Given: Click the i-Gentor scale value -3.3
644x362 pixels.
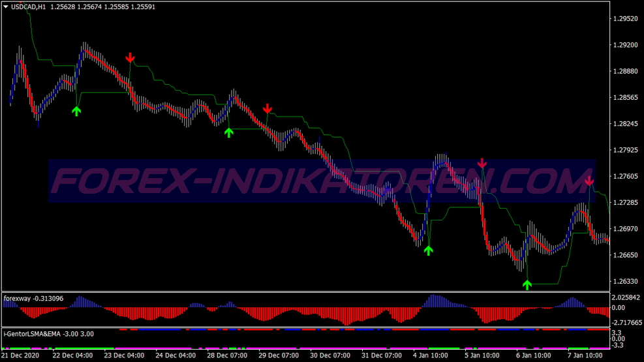Looking at the screenshot, I should [x=618, y=345].
